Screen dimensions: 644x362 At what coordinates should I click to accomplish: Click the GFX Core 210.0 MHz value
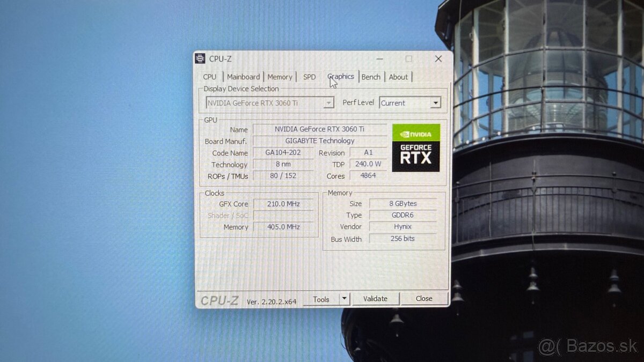click(283, 204)
